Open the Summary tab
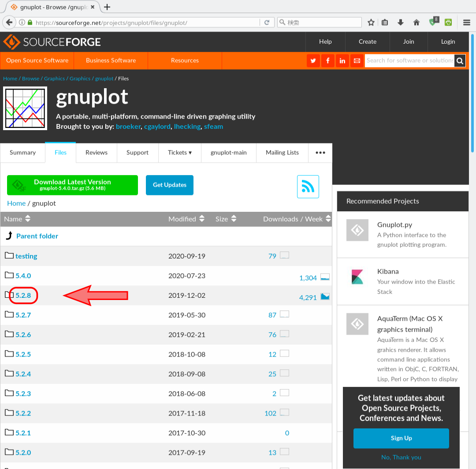The height and width of the screenshot is (469, 476). tap(23, 153)
